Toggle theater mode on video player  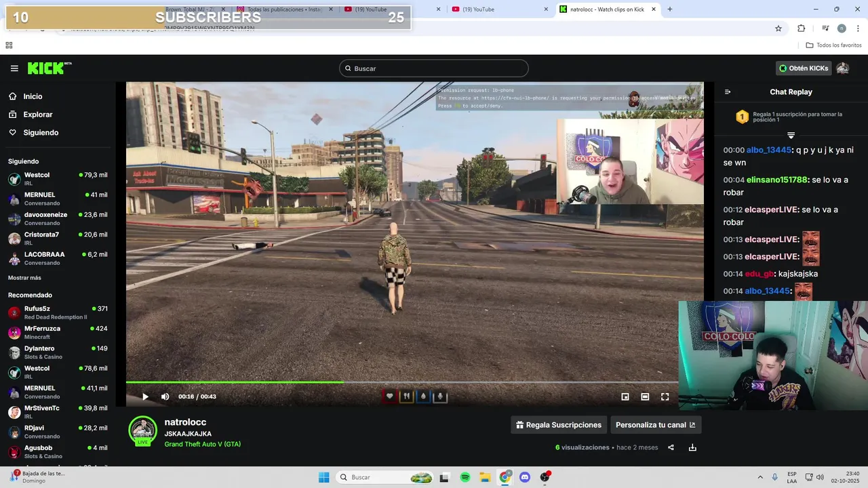click(x=645, y=396)
